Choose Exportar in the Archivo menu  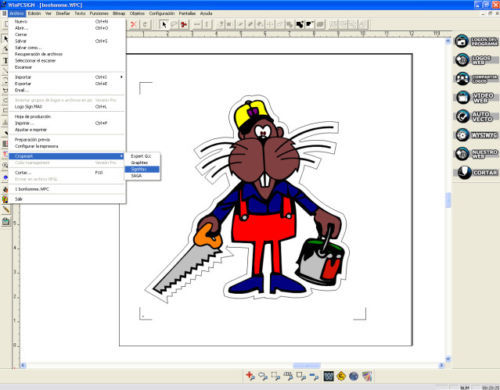[67, 84]
